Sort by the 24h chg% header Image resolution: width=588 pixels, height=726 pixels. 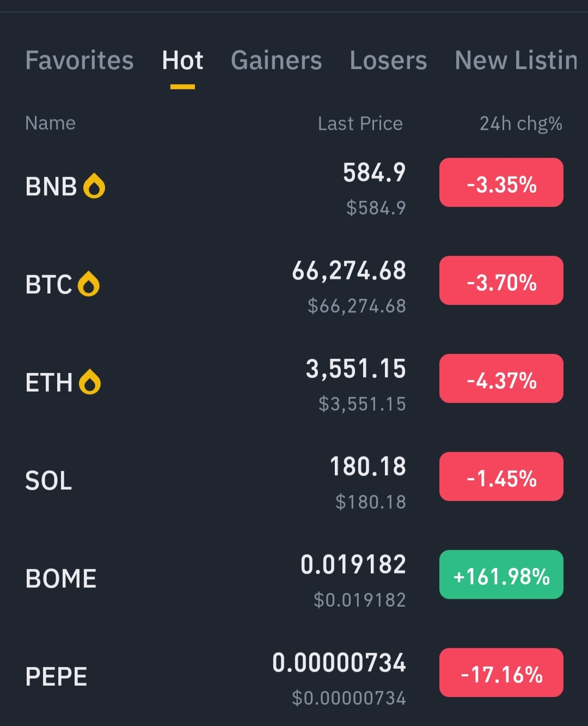[x=520, y=124]
